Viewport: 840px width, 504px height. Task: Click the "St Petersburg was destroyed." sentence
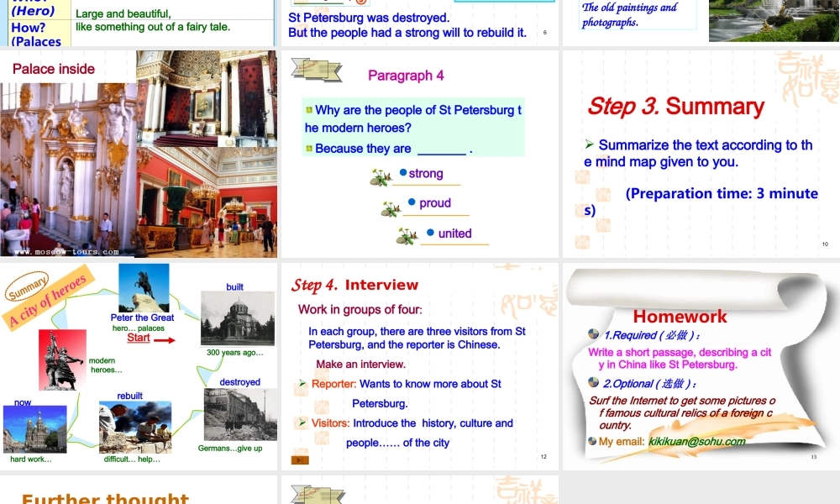[x=369, y=18]
